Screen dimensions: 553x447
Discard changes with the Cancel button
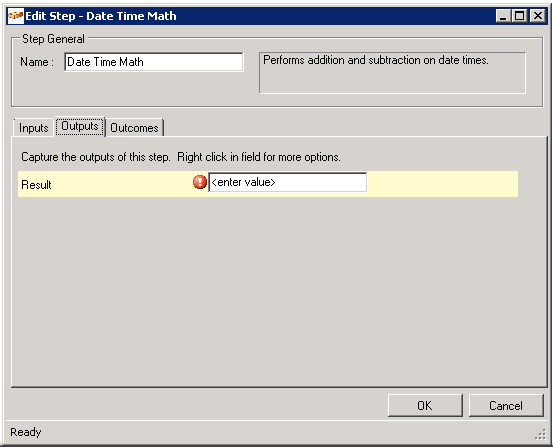(x=506, y=406)
